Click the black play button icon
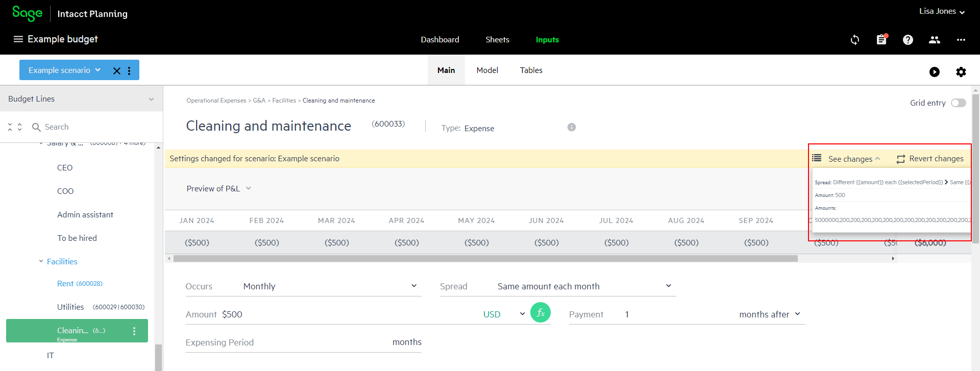This screenshot has width=980, height=371. (935, 72)
